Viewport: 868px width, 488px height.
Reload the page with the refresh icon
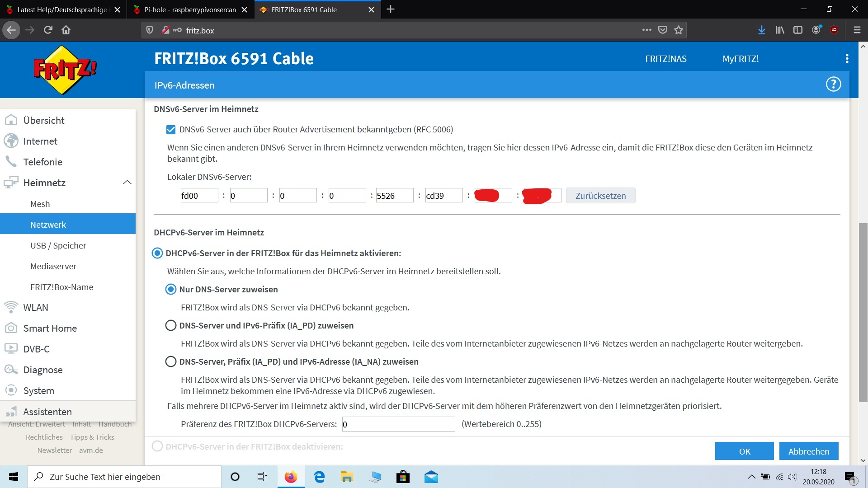(48, 30)
